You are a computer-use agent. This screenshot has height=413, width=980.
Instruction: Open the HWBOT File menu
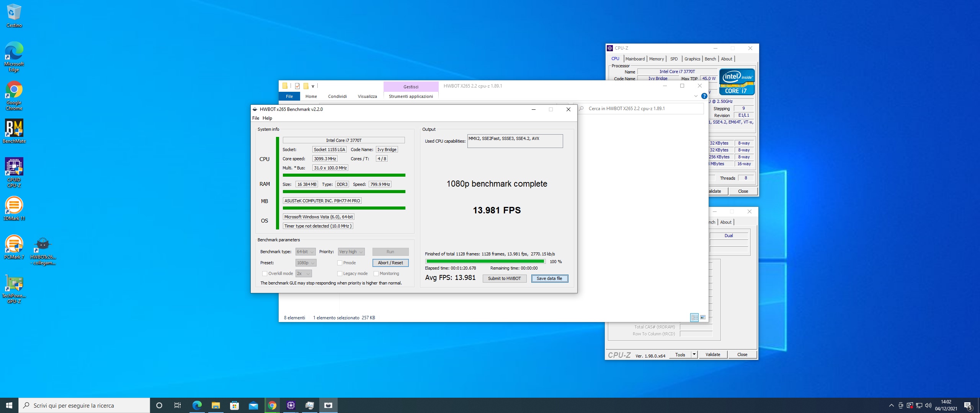pos(256,118)
